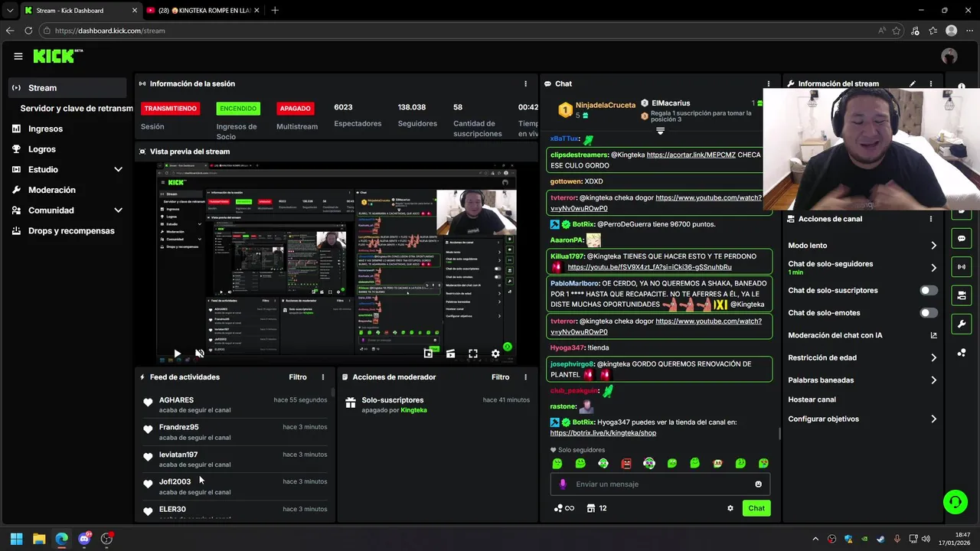Open the shop icon showing 12
Image resolution: width=980 pixels, height=551 pixels.
[597, 508]
